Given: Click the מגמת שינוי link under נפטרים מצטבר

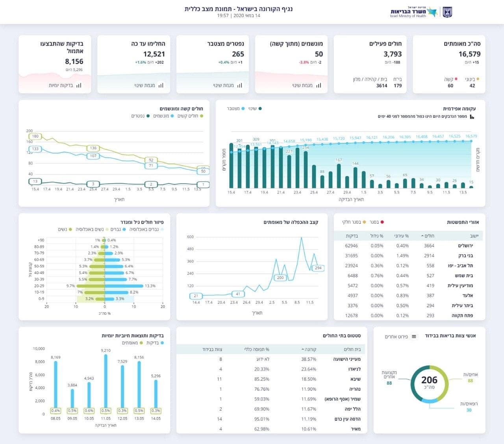Looking at the screenshot, I should 224,85.
